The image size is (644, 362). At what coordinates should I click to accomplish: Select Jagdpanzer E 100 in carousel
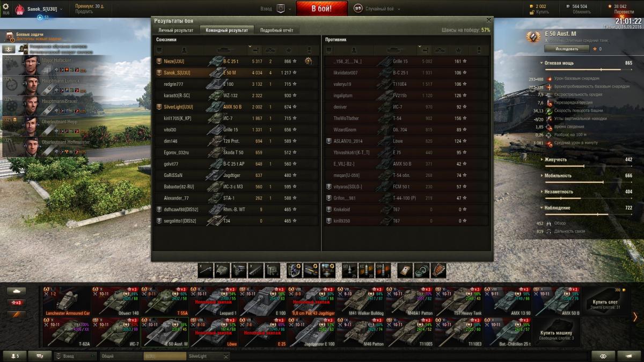coord(312,332)
